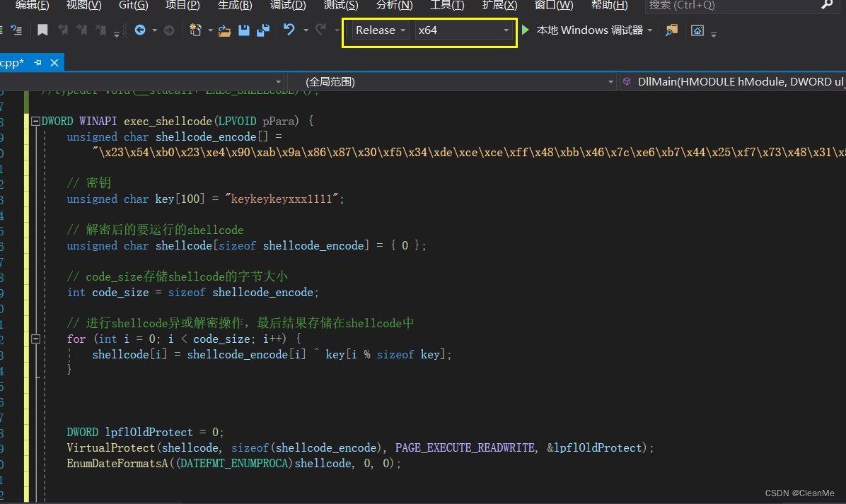This screenshot has height=504, width=846.
Task: Pin the cpp* document tab
Action: pos(37,63)
